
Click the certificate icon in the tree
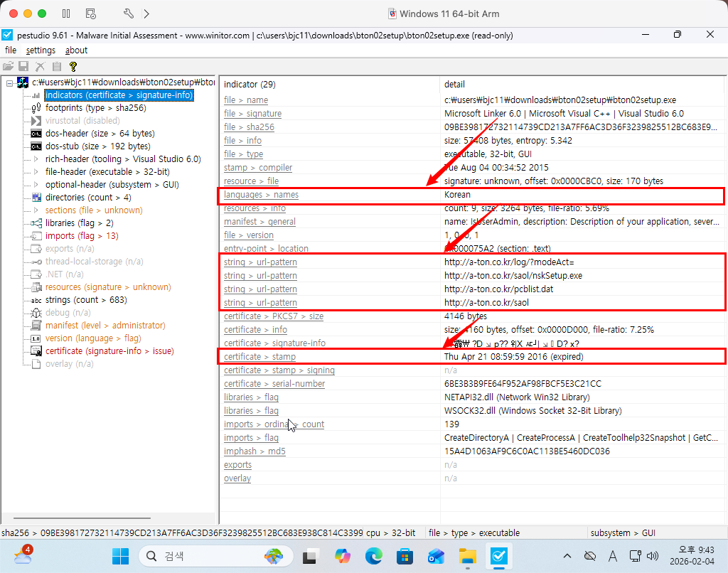pos(36,351)
